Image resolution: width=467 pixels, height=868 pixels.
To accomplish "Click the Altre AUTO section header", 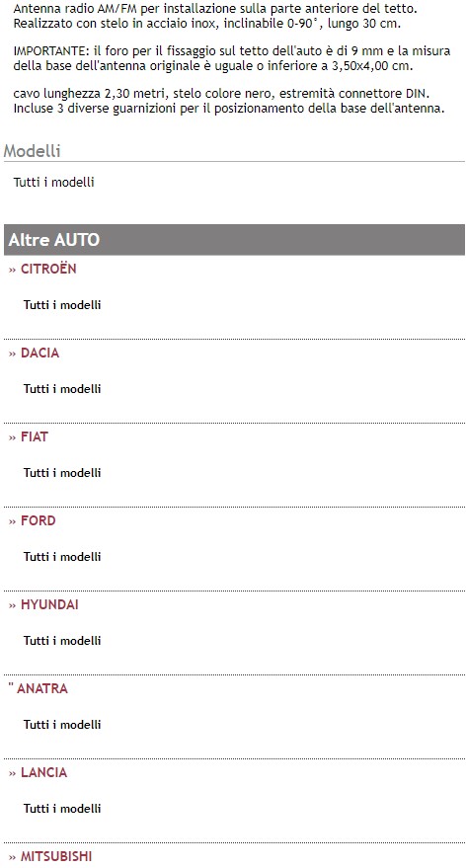I will click(234, 240).
